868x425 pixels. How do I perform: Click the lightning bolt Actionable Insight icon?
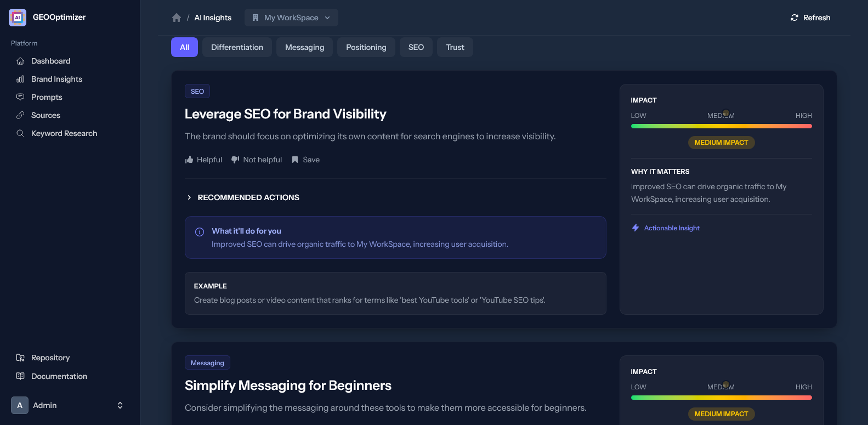tap(636, 228)
